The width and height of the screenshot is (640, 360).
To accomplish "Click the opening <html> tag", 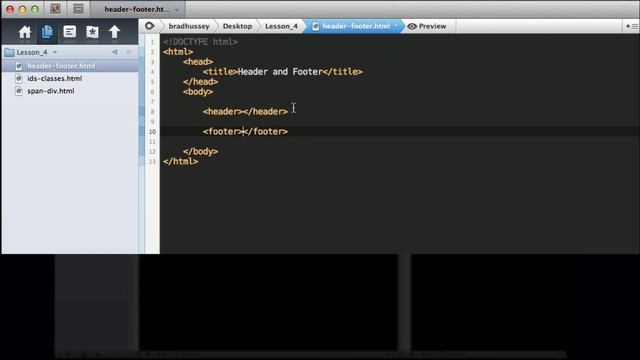I will coord(178,52).
